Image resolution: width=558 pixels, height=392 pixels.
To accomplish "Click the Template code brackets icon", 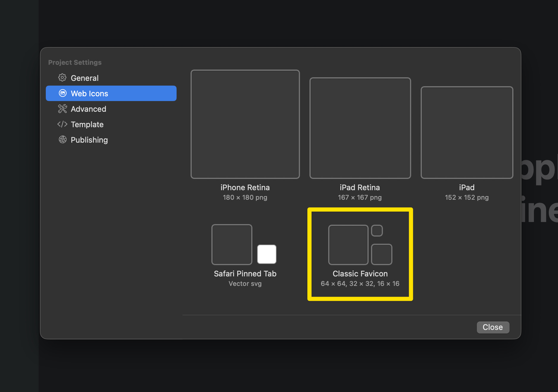I will (62, 124).
